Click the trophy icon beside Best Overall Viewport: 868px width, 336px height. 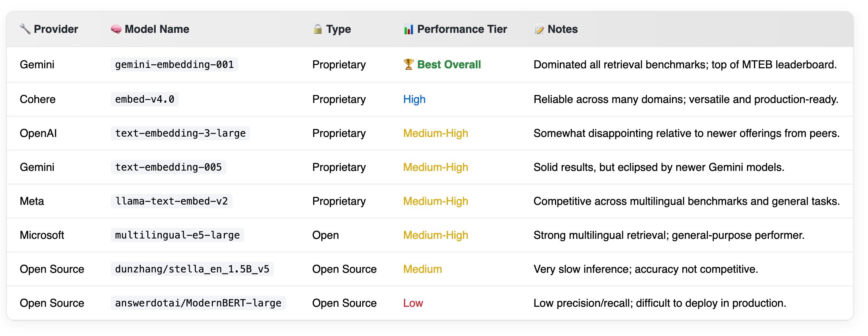(408, 64)
